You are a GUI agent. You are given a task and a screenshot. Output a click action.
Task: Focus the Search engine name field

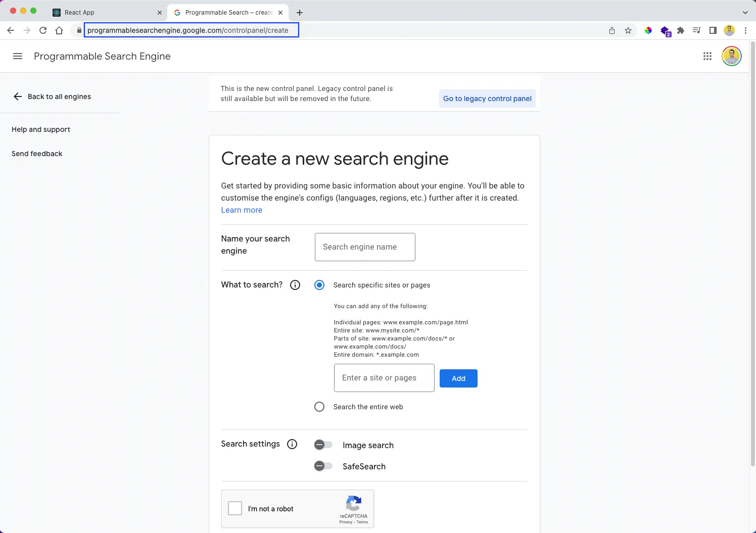point(365,247)
